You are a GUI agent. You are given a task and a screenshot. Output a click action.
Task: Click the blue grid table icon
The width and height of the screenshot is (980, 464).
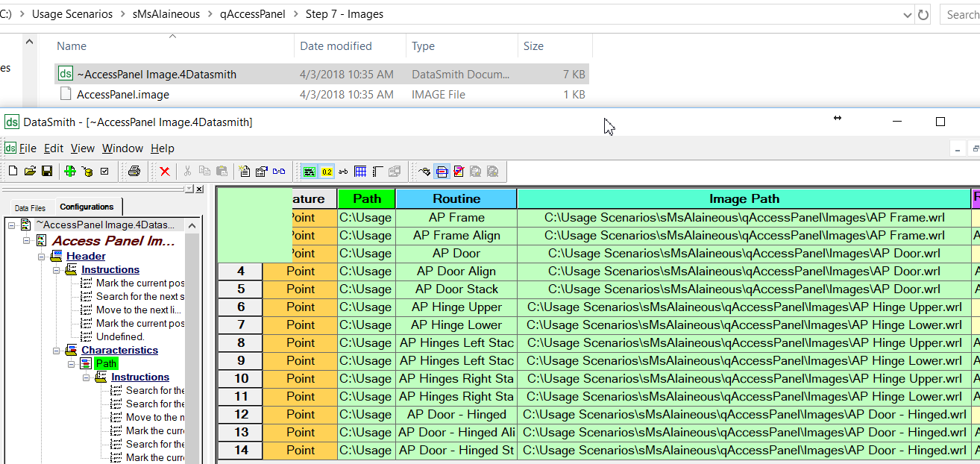click(x=360, y=172)
